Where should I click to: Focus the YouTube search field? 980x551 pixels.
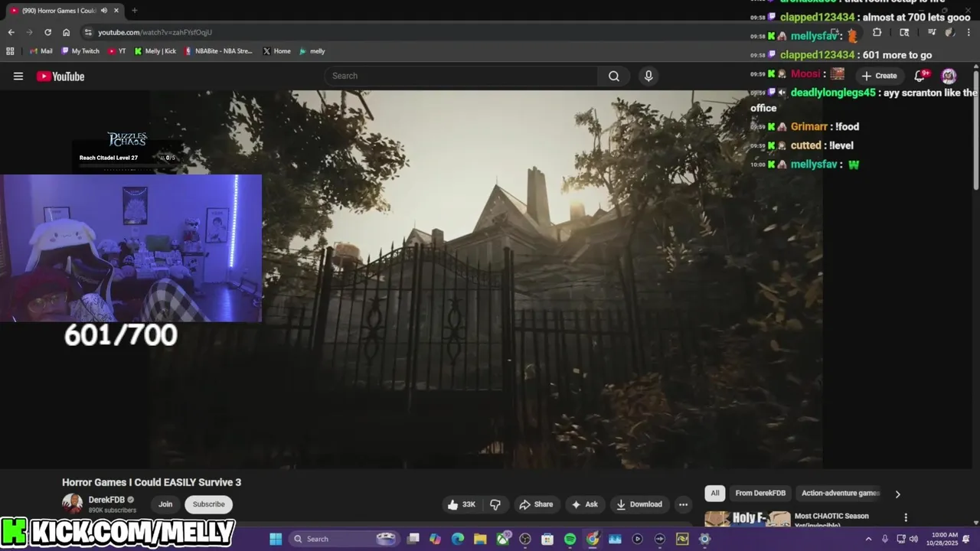(x=461, y=76)
